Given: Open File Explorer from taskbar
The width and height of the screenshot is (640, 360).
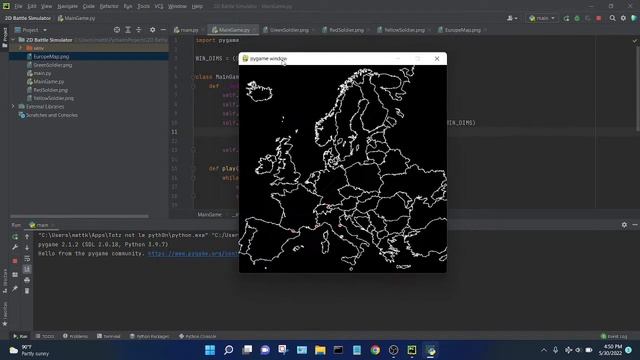Looking at the screenshot, I should (320, 350).
